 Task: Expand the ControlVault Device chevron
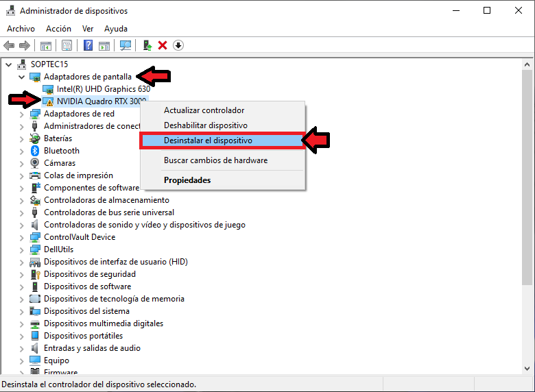[x=22, y=237]
